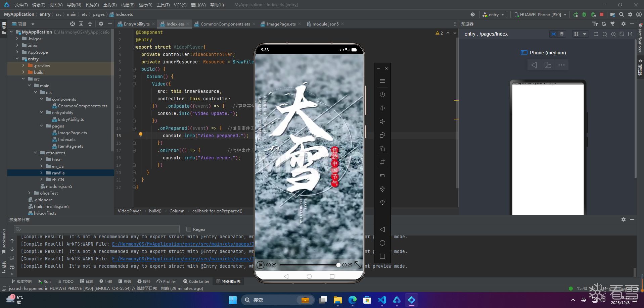Click Windows Start button
The height and width of the screenshot is (308, 644).
click(233, 300)
